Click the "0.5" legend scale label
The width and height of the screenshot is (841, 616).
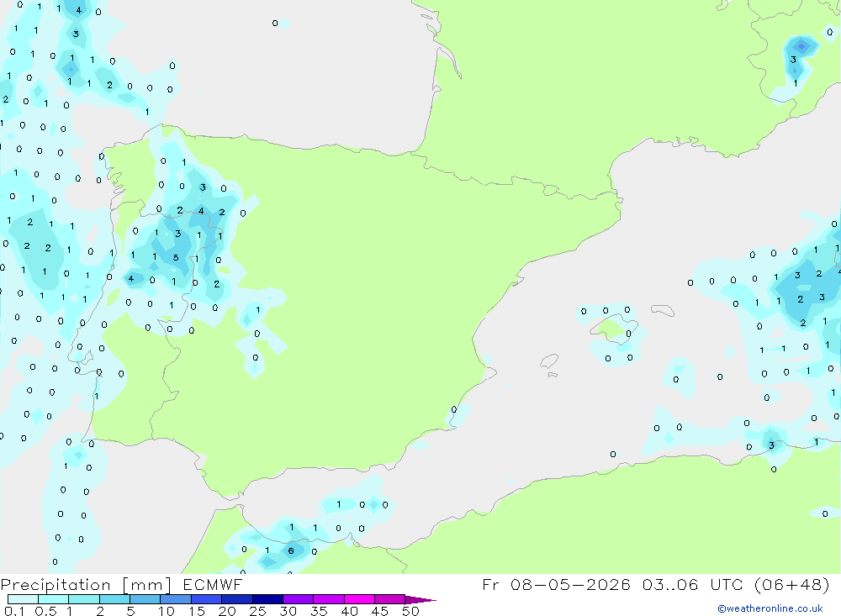pyautogui.click(x=45, y=611)
